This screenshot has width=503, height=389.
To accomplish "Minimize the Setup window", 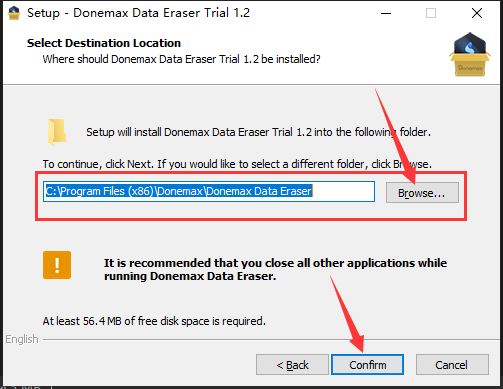I will click(386, 13).
